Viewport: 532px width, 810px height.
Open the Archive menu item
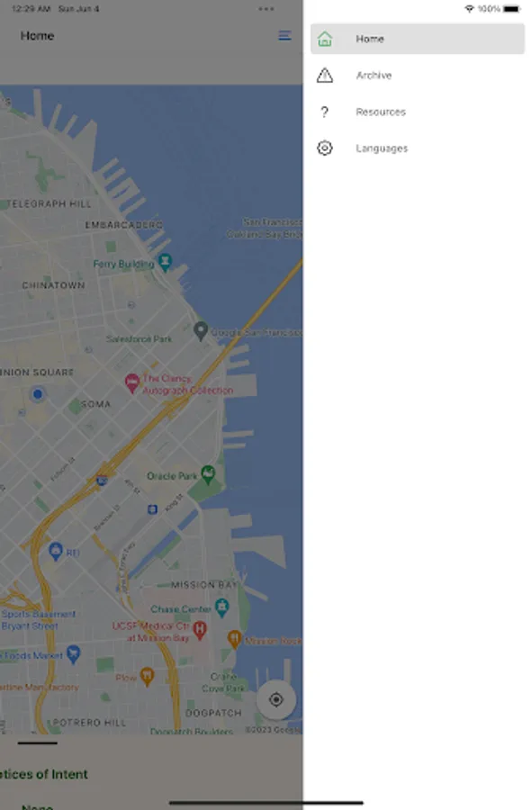(x=418, y=76)
